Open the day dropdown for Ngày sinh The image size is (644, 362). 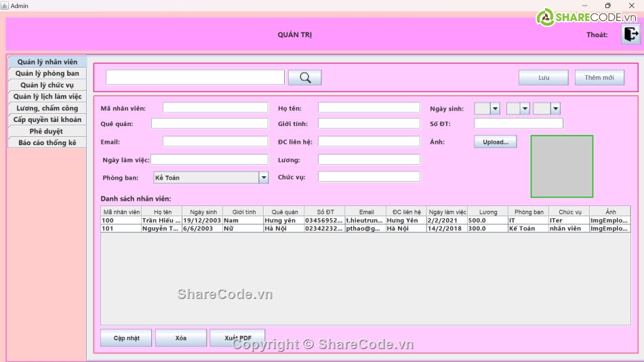point(495,108)
